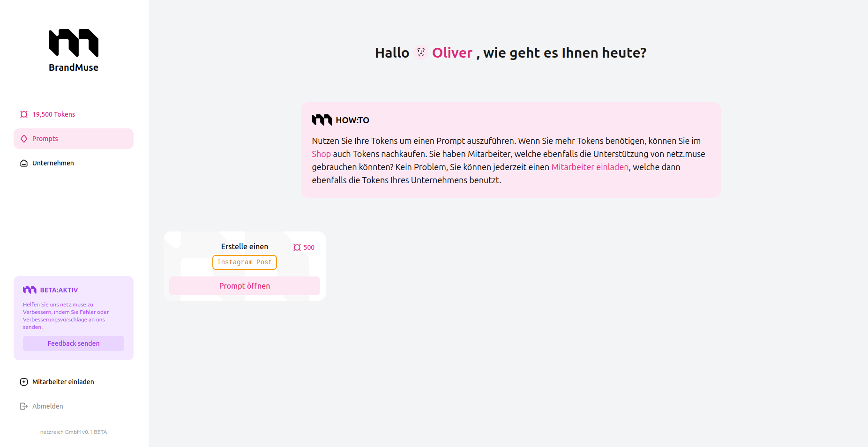The image size is (868, 447).
Task: Click the Oliver username in greeting
Action: coord(452,53)
